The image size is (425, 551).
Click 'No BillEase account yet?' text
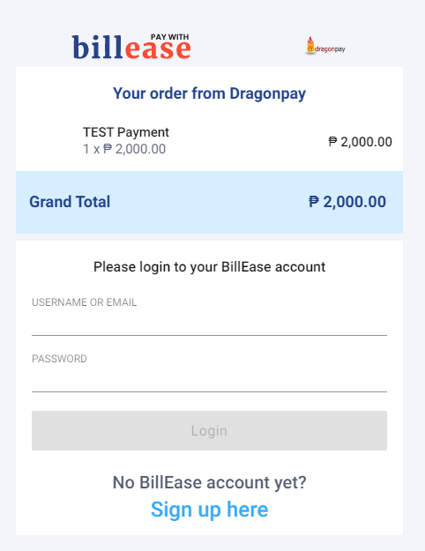209,482
